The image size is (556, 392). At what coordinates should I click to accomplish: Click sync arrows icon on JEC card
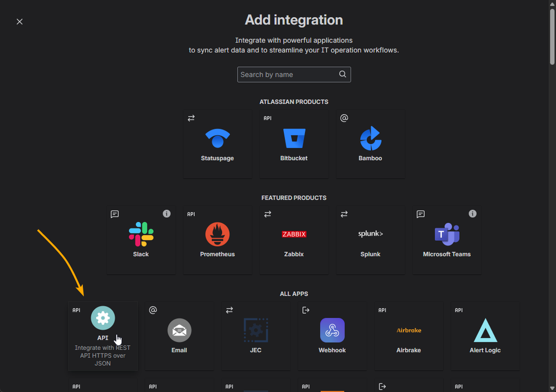click(229, 310)
